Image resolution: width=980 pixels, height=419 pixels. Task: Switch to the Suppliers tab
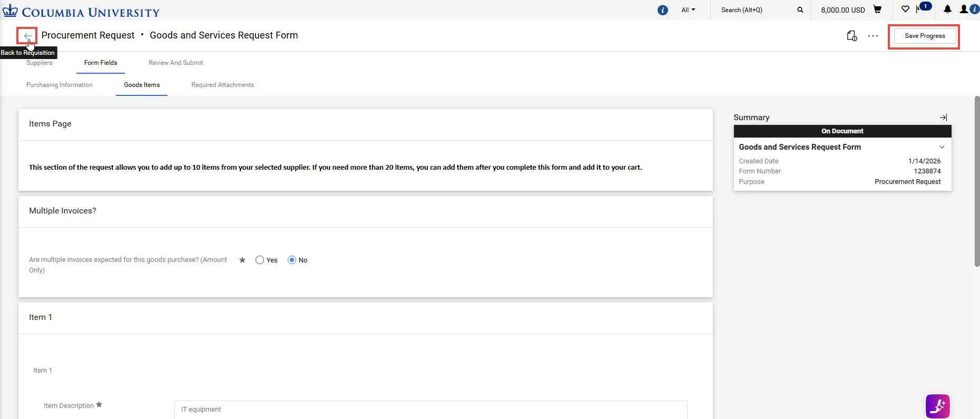pyautogui.click(x=40, y=63)
